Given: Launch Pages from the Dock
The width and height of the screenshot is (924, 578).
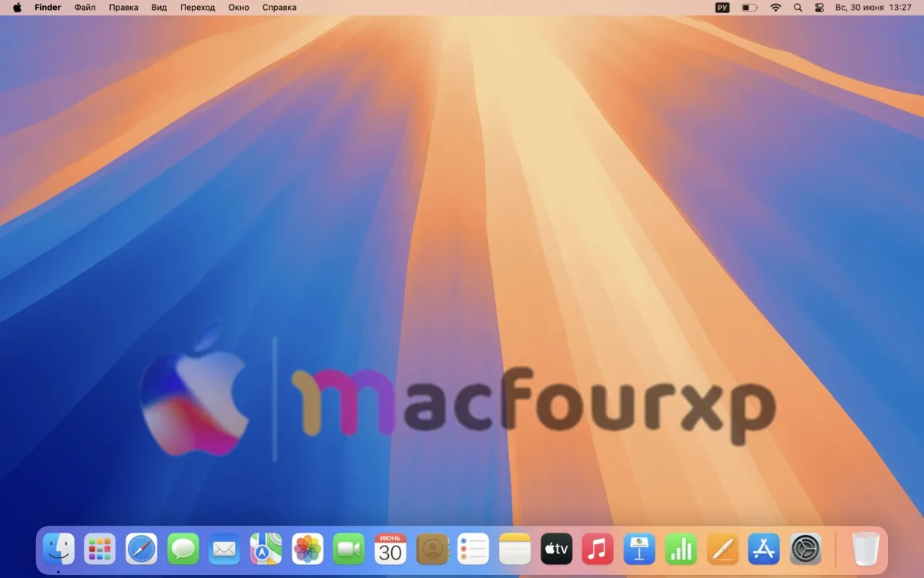Looking at the screenshot, I should 723,549.
